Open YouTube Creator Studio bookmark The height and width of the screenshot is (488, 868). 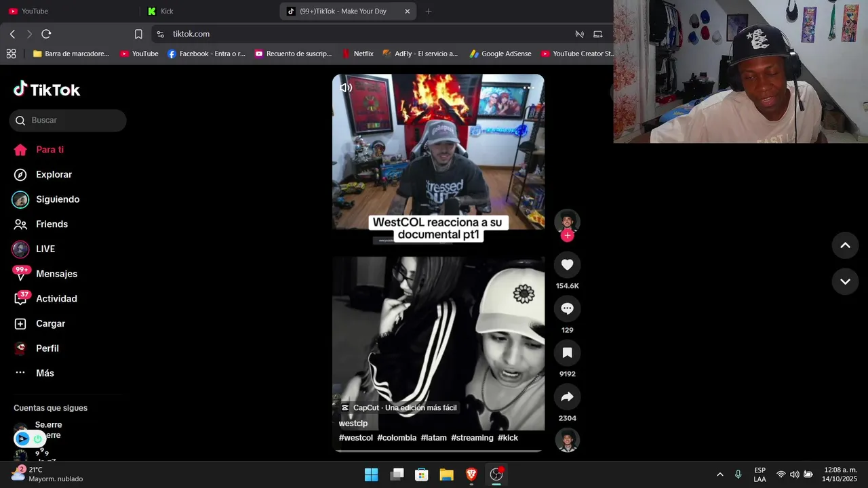click(x=577, y=54)
